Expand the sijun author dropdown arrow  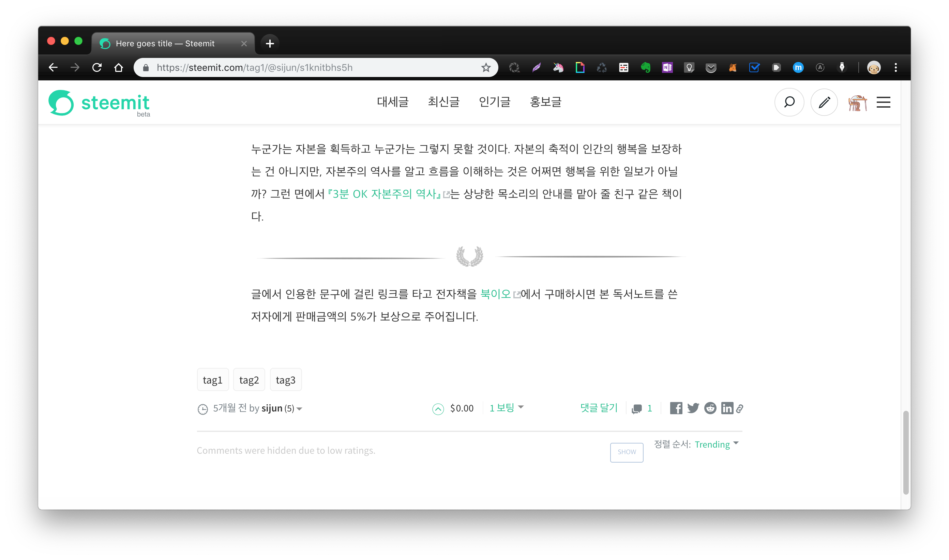(300, 409)
